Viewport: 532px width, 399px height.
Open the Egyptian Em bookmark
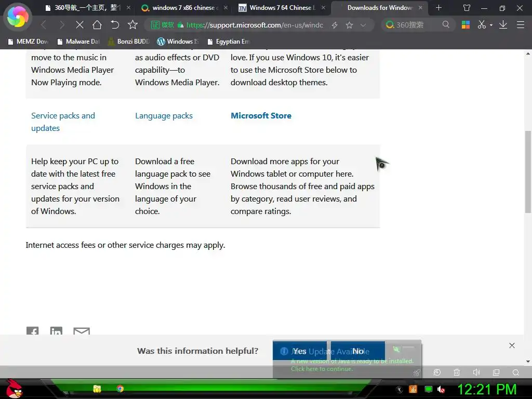coord(229,42)
